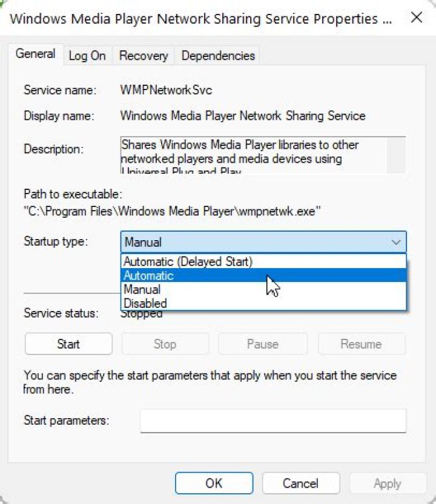
Task: Collapse the Startup type combo box
Action: pyautogui.click(x=396, y=242)
